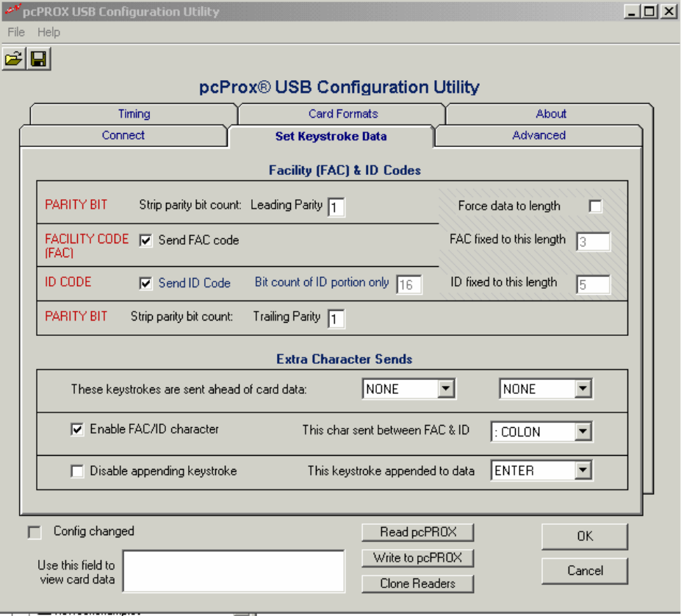Screen dimensions: 681x616
Task: Click the Cancel button
Action: coord(585,570)
